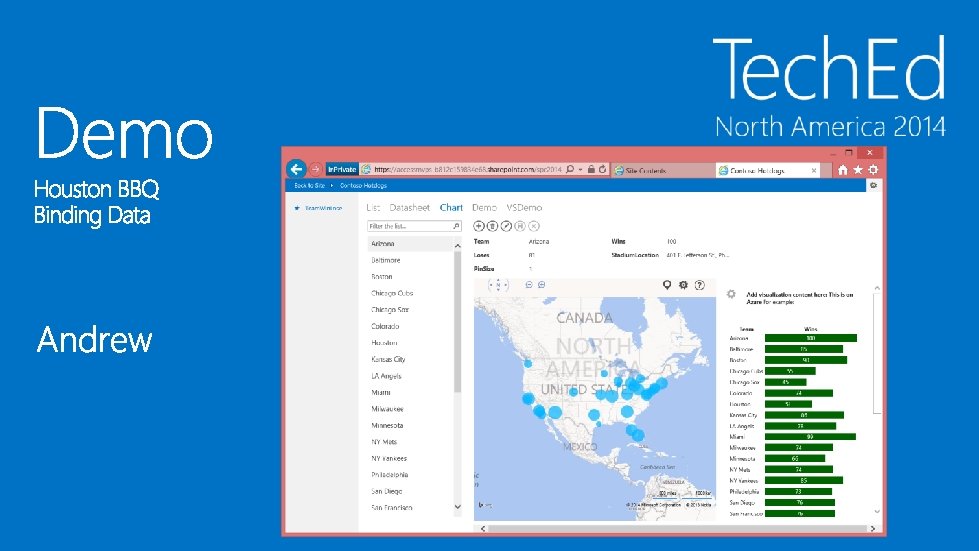Select Kansas City in the team list

411,359
